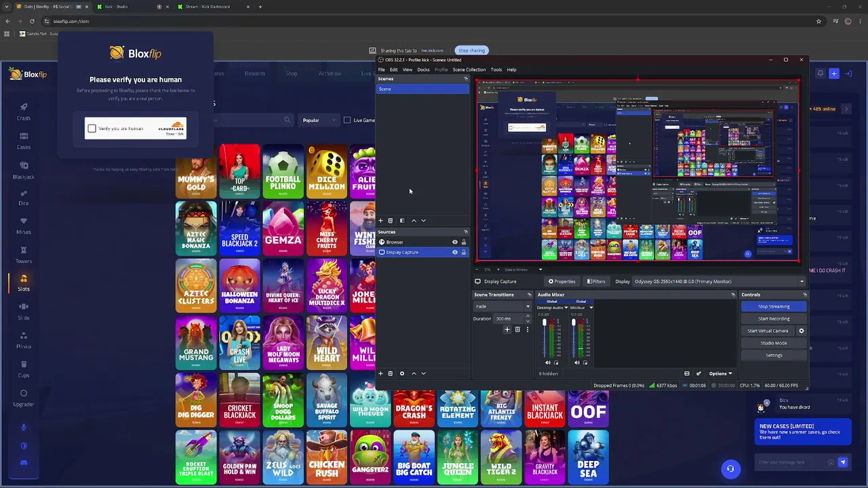Add a new source in Sources panel
Screen dimensions: 868x488
(x=380, y=373)
